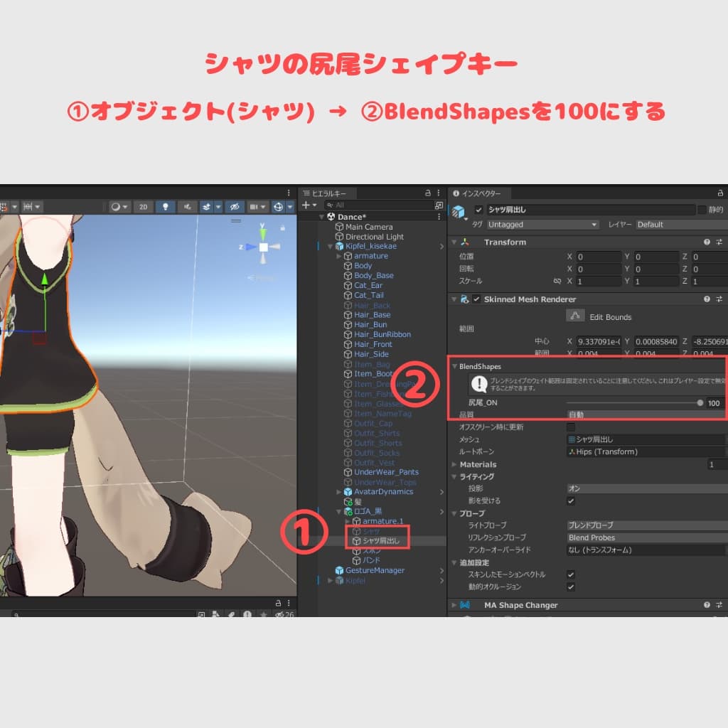Collapse the BlendShapes section
Image resolution: width=728 pixels, height=728 pixels.
coord(455,366)
